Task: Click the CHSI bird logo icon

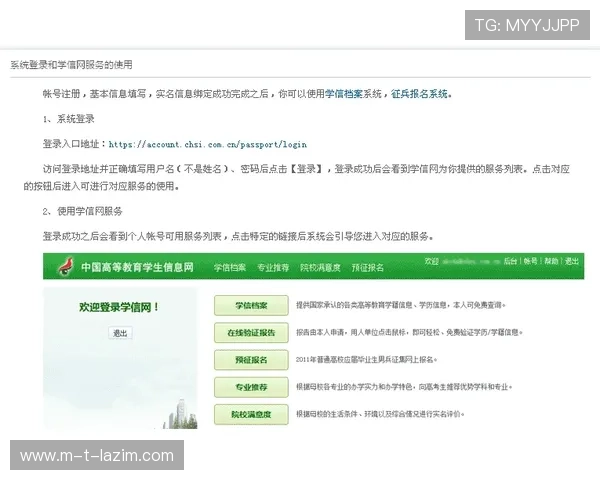Action: click(65, 266)
